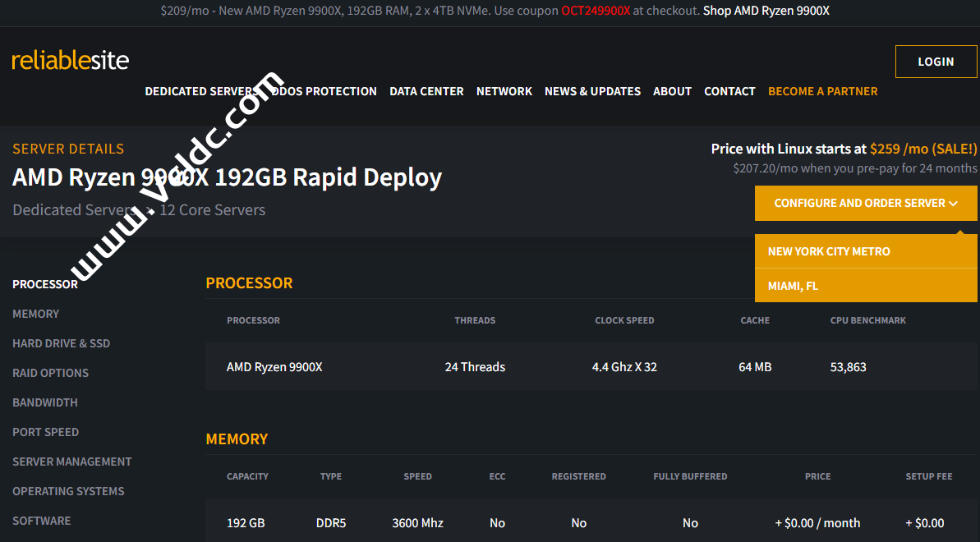Select Bandwidth in the left sidebar
This screenshot has width=980, height=542.
point(45,402)
